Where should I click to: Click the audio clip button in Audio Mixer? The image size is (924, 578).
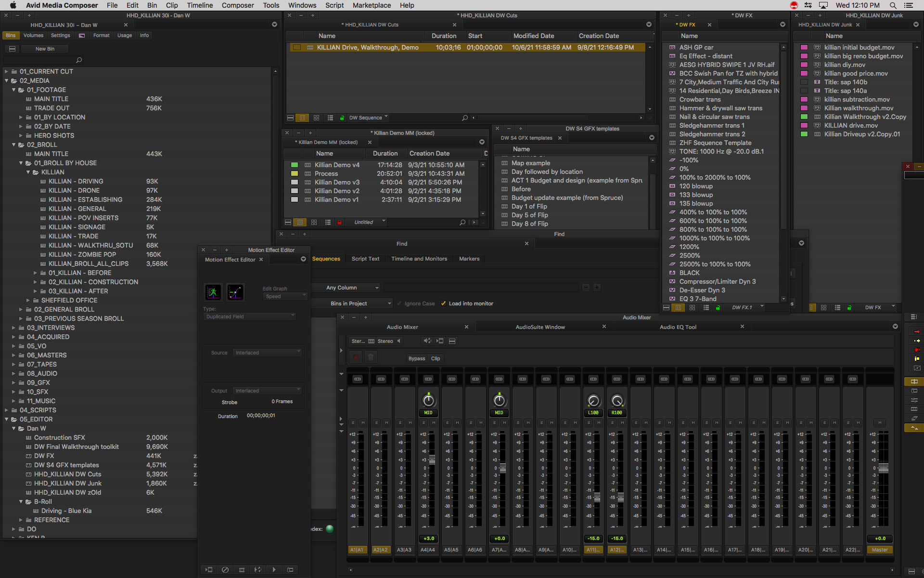point(435,358)
